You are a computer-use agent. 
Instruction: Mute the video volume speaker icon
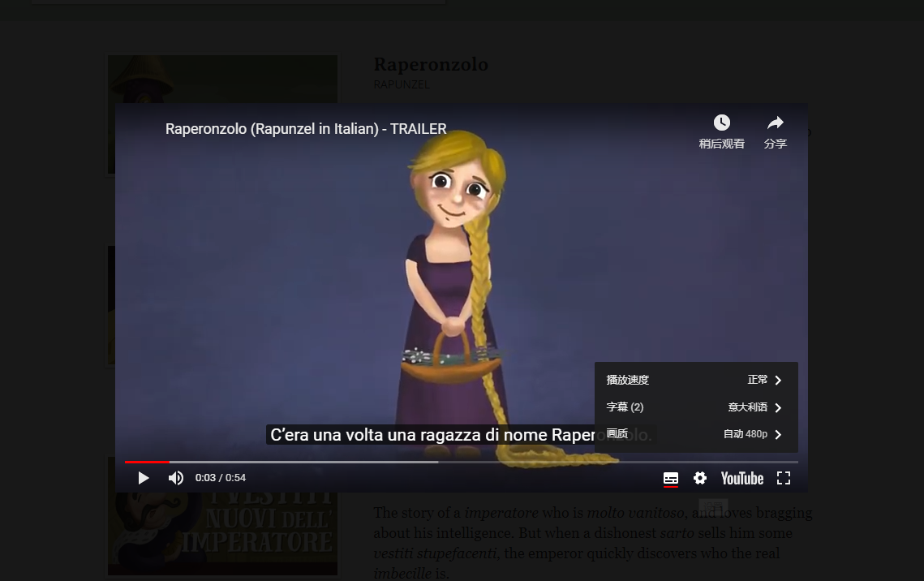pos(176,478)
